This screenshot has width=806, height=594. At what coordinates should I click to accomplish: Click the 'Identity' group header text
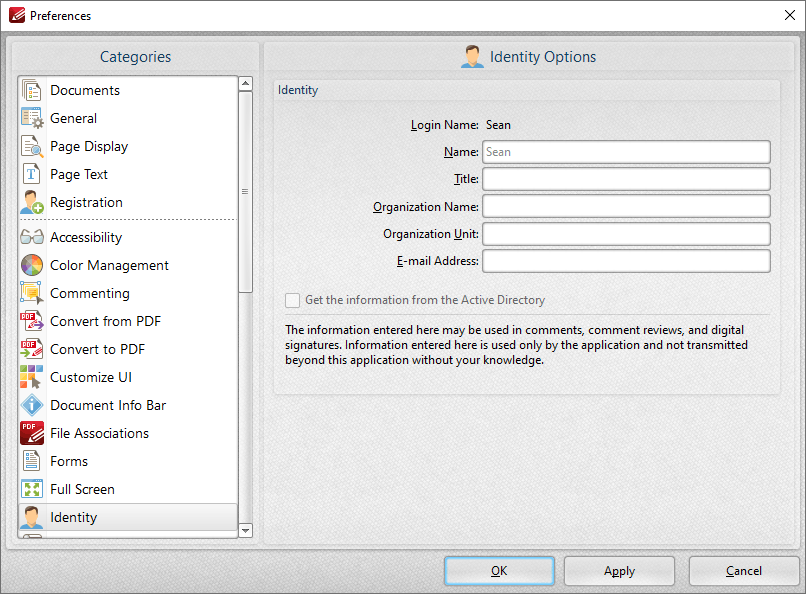click(298, 90)
